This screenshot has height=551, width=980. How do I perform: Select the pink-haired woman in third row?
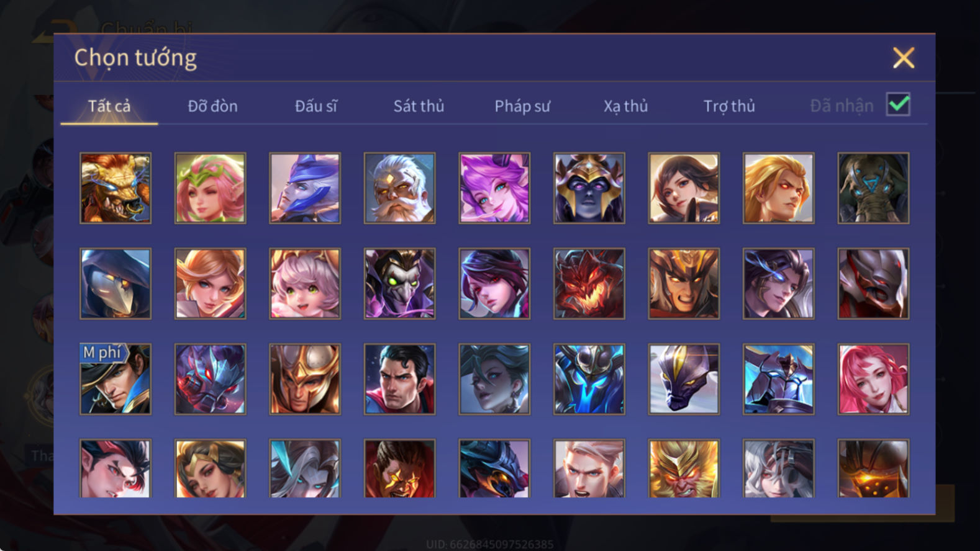[873, 379]
